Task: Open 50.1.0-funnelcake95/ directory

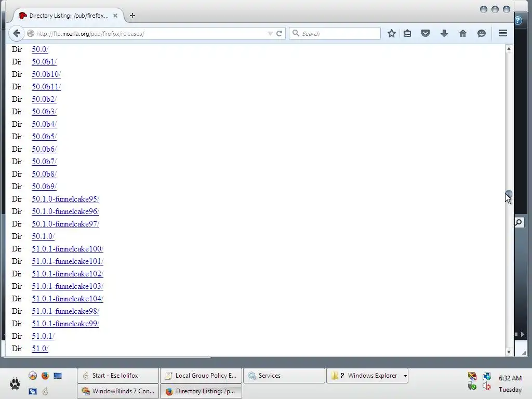Action: point(65,199)
